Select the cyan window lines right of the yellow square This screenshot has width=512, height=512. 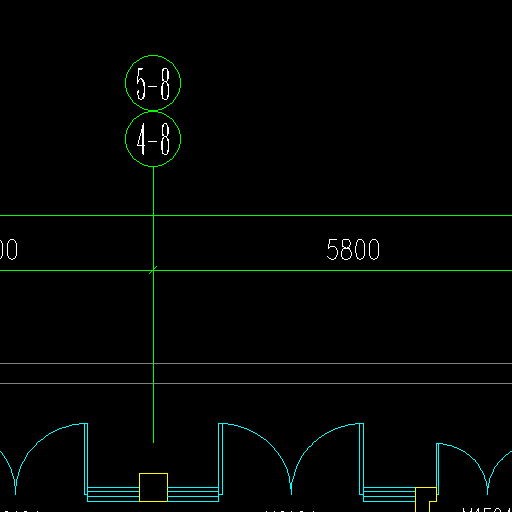point(193,494)
